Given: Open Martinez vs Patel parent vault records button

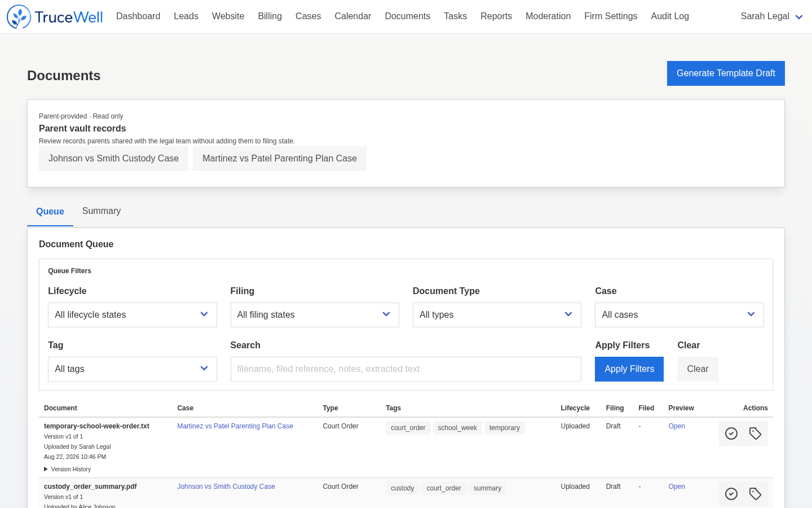Looking at the screenshot, I should [280, 159].
